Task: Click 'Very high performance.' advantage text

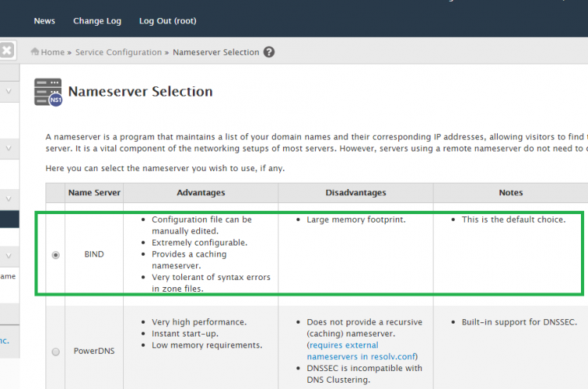Action: click(x=199, y=322)
